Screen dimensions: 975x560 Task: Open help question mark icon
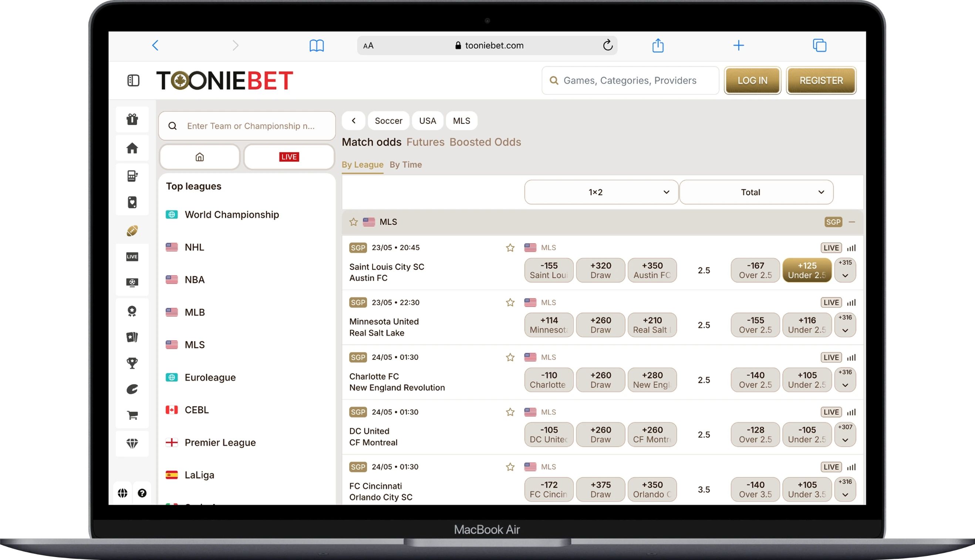[x=142, y=493]
